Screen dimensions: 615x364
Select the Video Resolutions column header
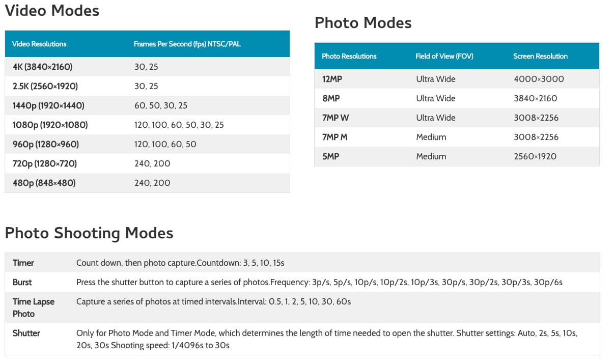coord(39,44)
